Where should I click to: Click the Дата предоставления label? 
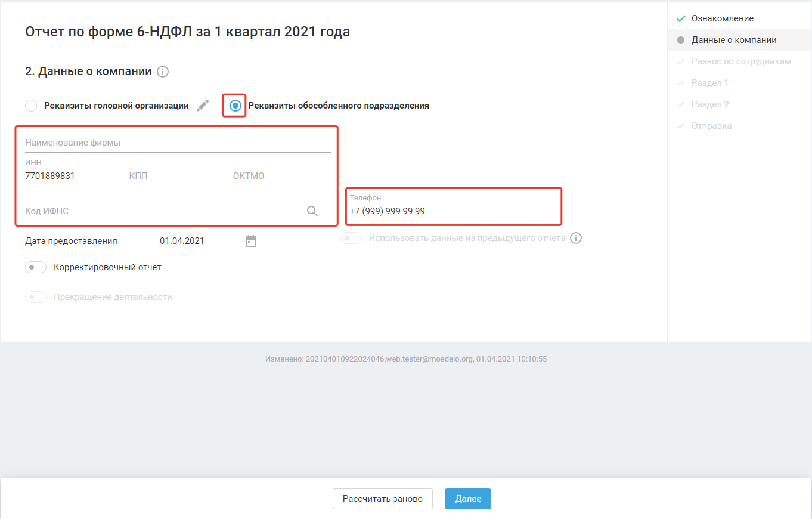pos(71,241)
